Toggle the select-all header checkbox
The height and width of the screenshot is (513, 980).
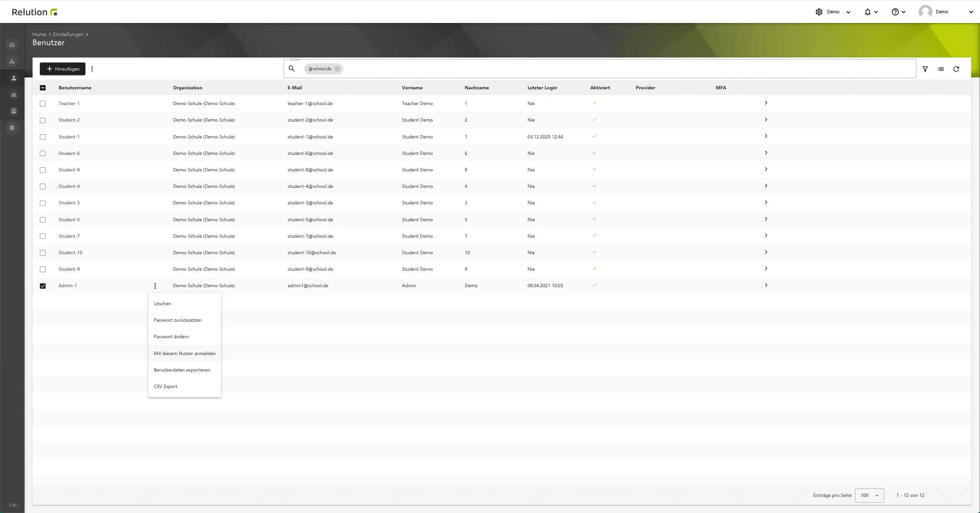coord(43,88)
